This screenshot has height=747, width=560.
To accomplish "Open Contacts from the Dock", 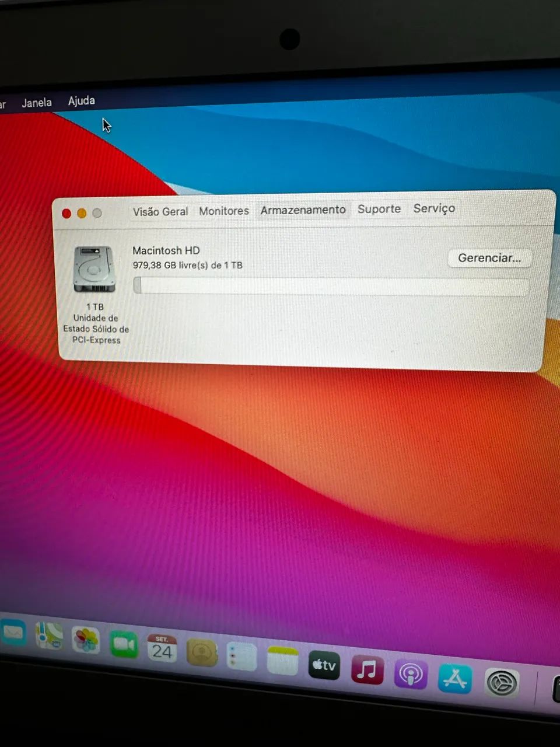I will 202,652.
